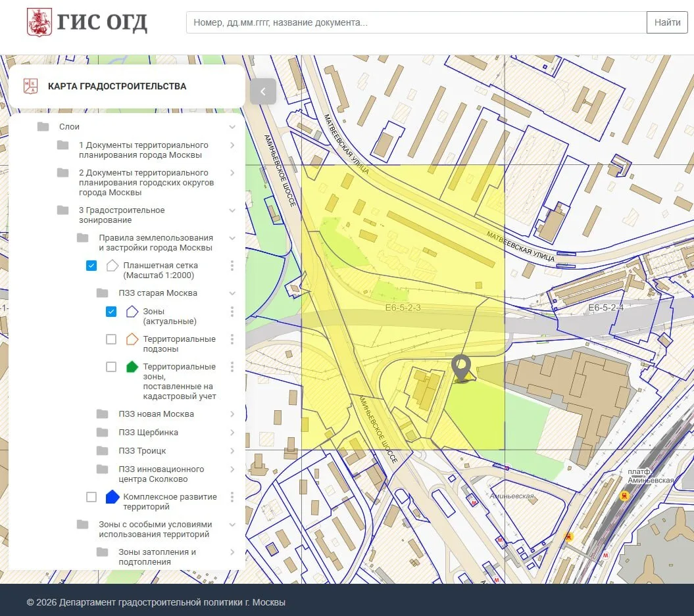
Task: Collapse the Слои root group
Action: [232, 127]
